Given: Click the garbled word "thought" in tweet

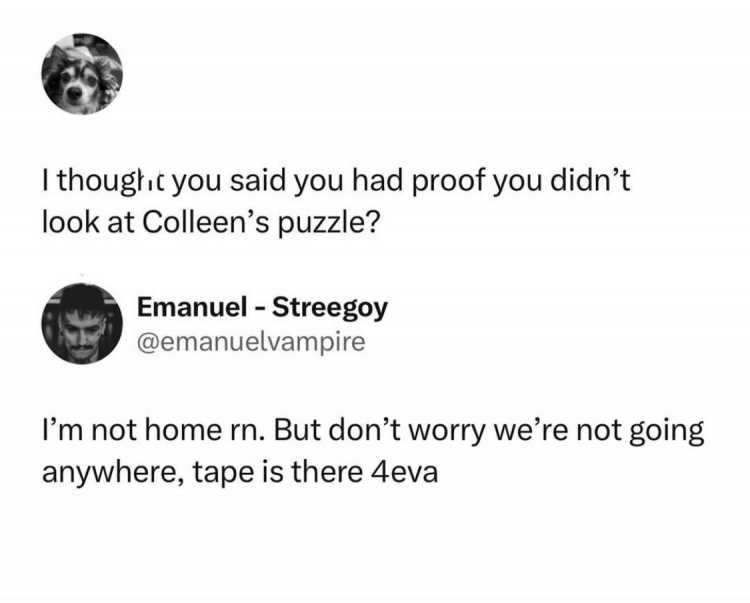Looking at the screenshot, I should click(x=111, y=182).
